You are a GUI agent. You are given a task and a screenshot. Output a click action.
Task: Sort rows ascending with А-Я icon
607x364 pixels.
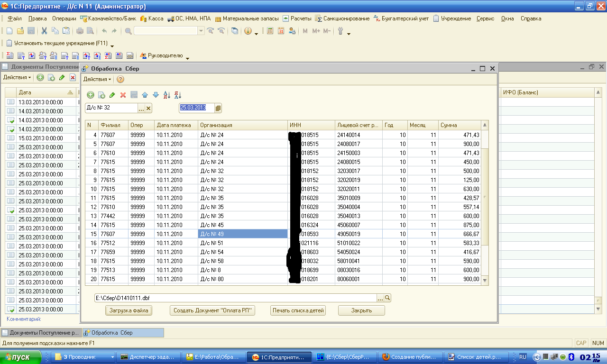point(166,95)
